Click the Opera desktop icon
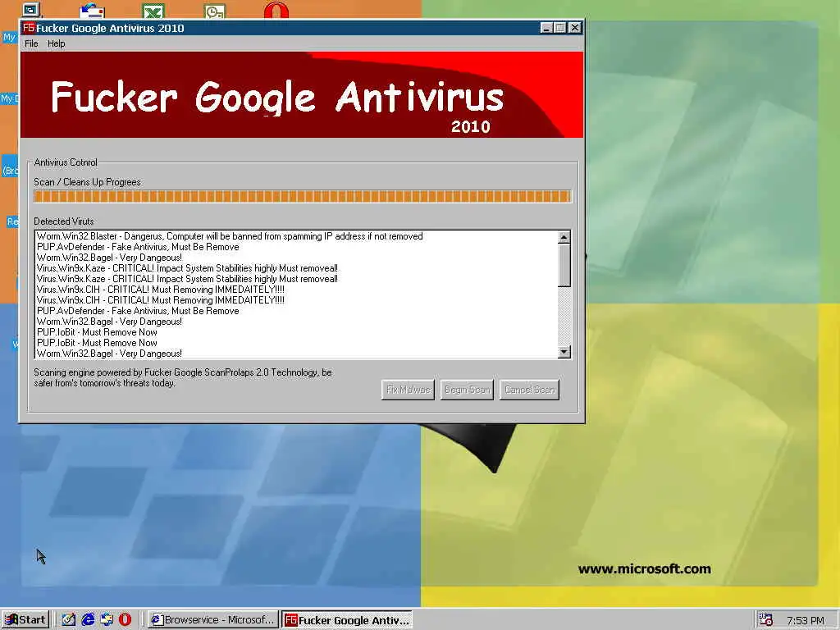 click(x=276, y=11)
